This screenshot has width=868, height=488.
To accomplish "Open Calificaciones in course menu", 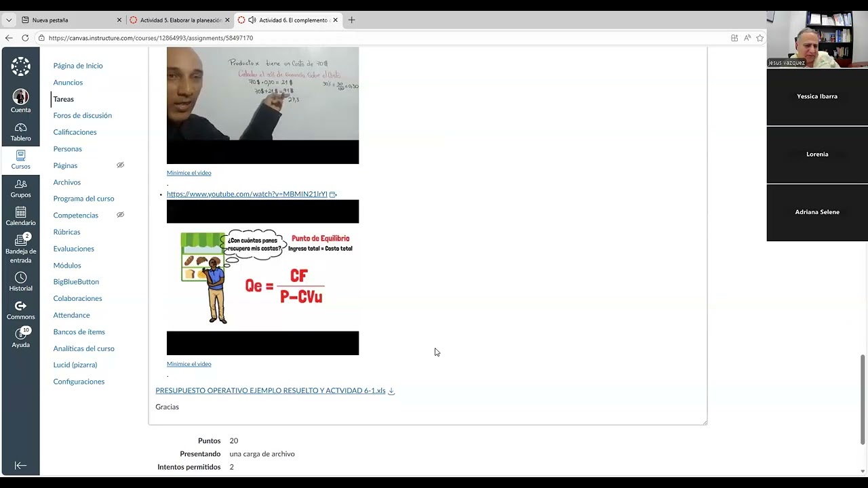I will [75, 132].
